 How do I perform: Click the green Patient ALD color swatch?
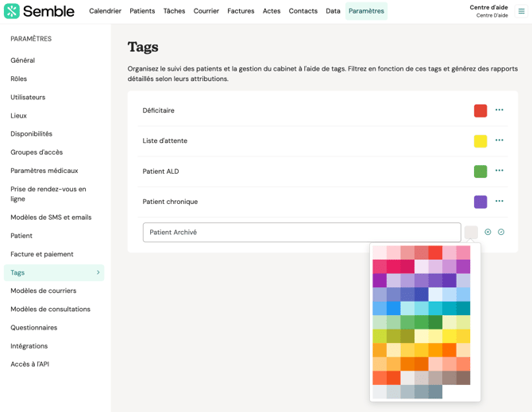pyautogui.click(x=480, y=171)
